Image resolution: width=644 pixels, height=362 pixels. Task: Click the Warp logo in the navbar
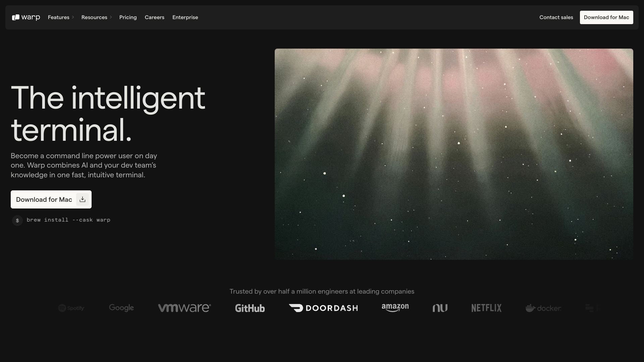click(x=26, y=17)
